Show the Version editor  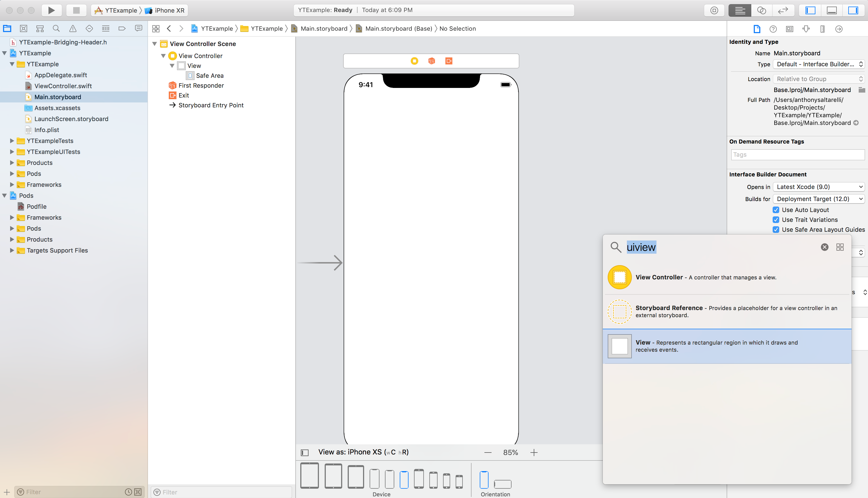[x=783, y=10]
